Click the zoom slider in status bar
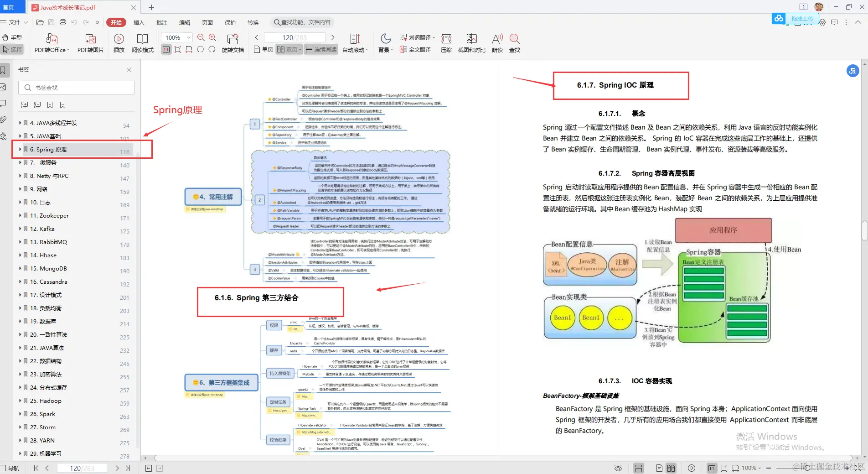 (x=807, y=468)
